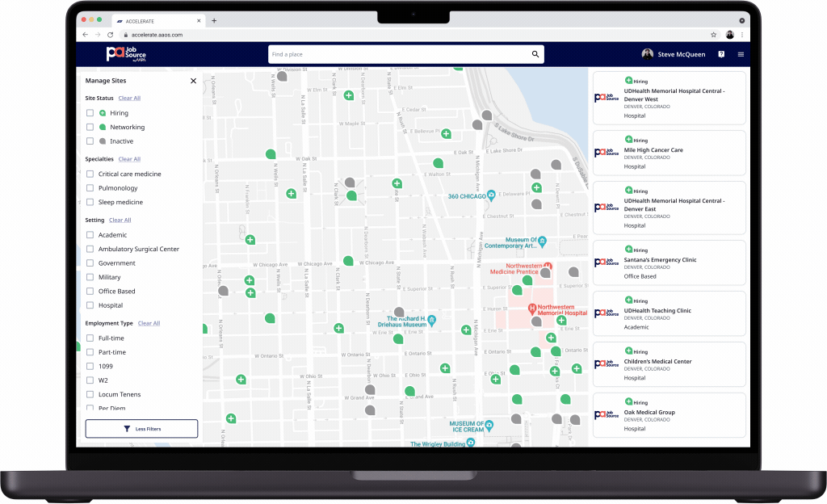Tick the Academic setting checkbox

tap(90, 235)
